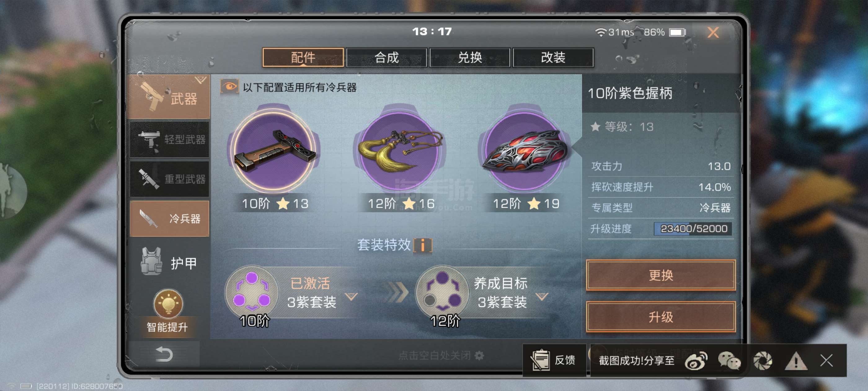Toggle the eye icon for cold weapon config
868x391 pixels.
[x=229, y=87]
